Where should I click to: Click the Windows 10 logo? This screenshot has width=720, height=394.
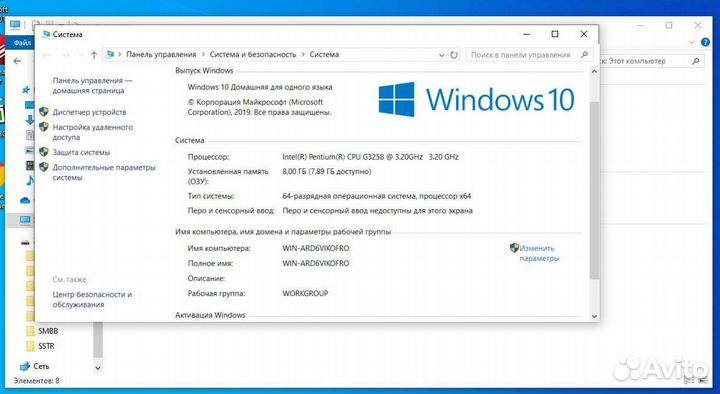point(476,100)
